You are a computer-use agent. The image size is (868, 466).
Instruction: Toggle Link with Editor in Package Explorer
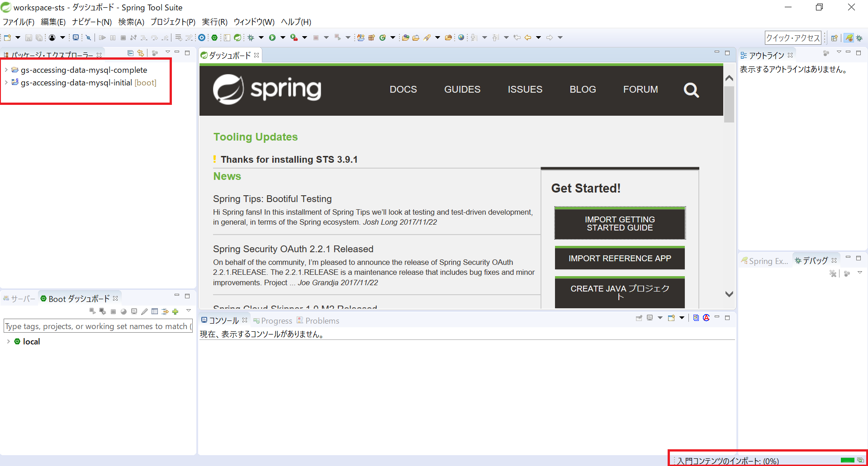tap(141, 53)
